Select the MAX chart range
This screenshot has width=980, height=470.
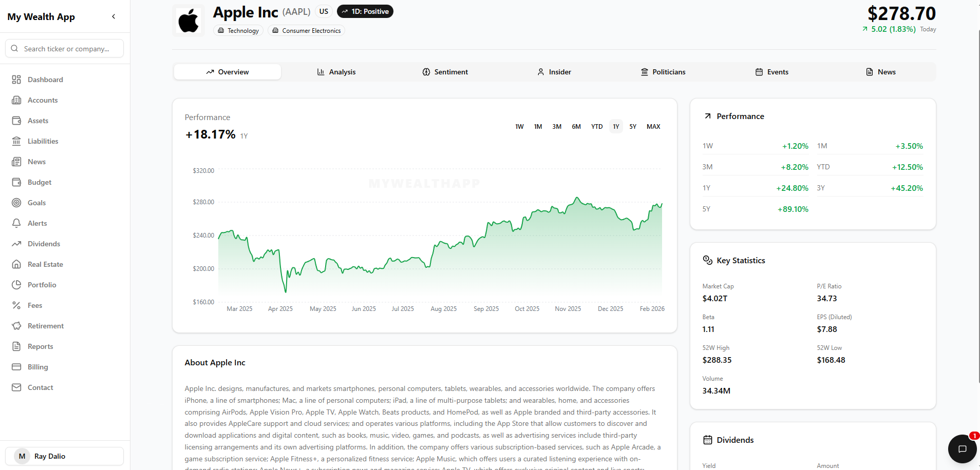tap(653, 126)
